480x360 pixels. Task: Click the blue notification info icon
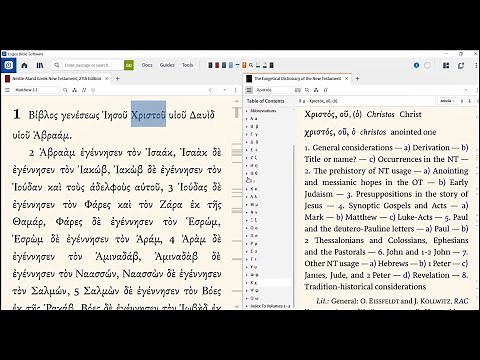[416, 65]
